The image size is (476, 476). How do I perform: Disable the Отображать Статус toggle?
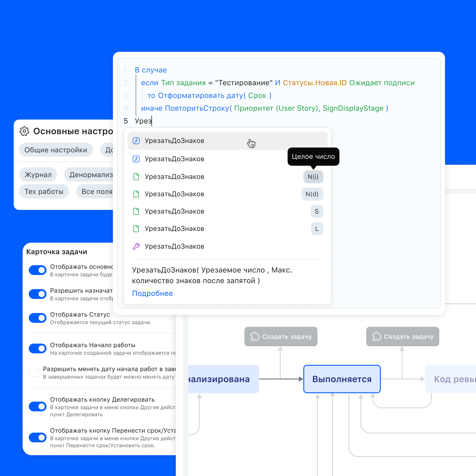[x=37, y=318]
